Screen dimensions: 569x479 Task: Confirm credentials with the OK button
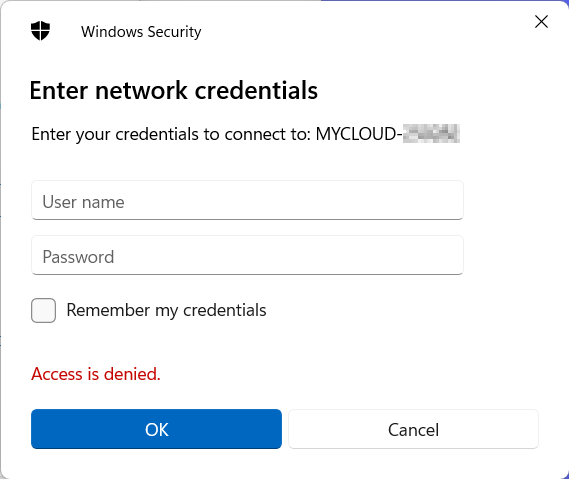[x=156, y=429]
